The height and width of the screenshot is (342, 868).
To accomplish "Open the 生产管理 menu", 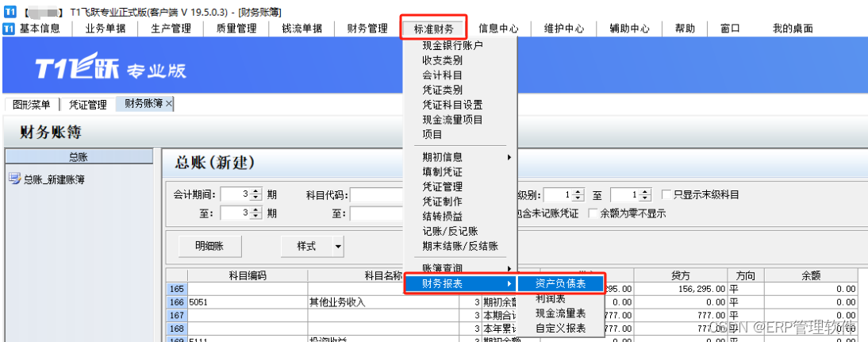I will pos(171,29).
